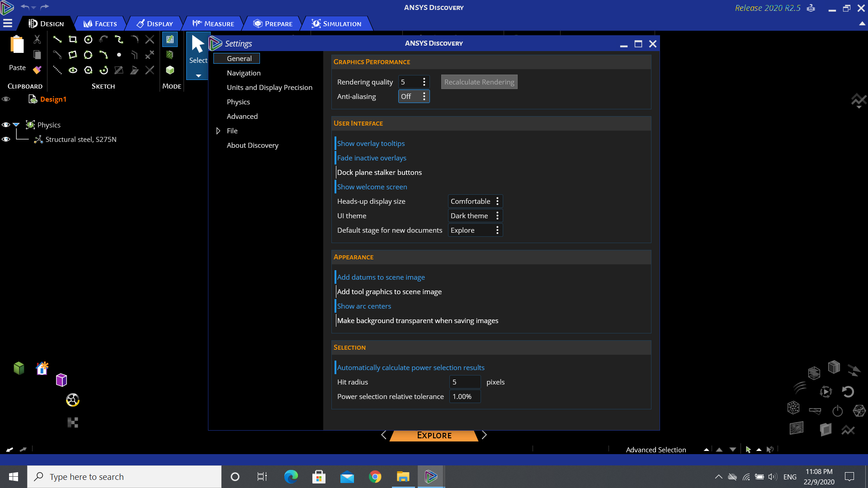Open Units and Display Precision settings
Image resolution: width=868 pixels, height=488 pixels.
pos(269,87)
